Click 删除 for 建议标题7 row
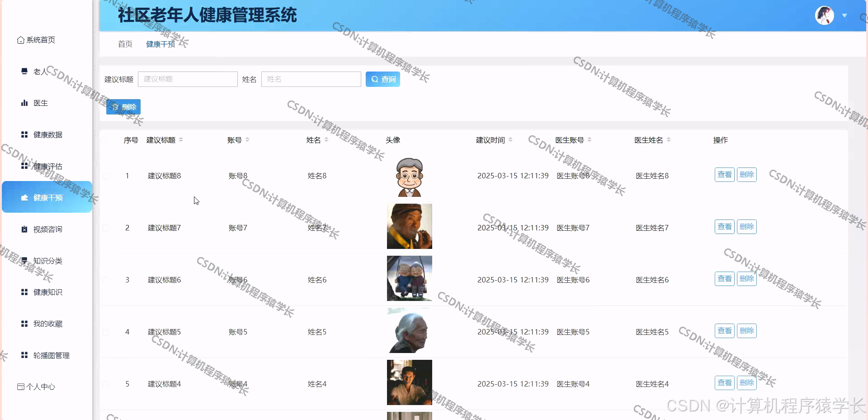The image size is (868, 420). tap(747, 227)
